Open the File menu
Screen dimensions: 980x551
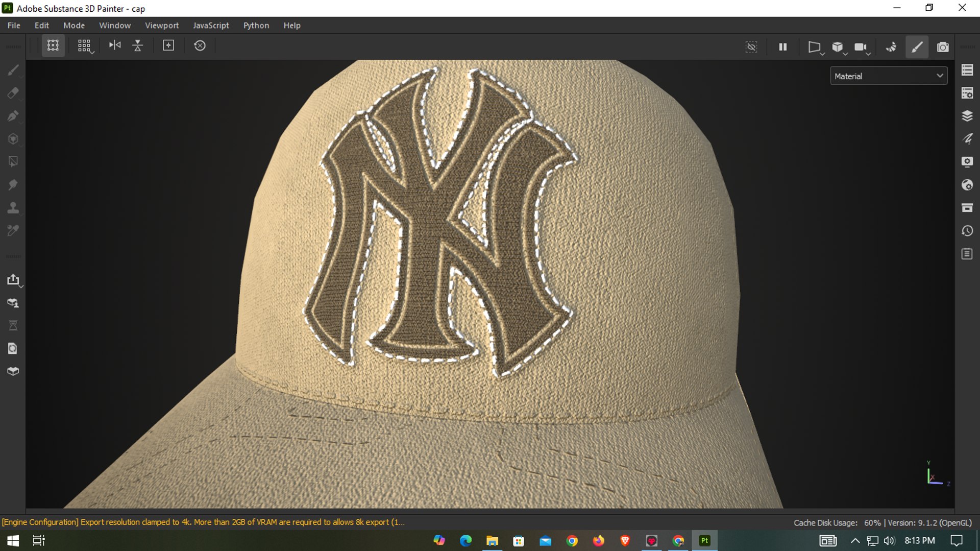(x=14, y=26)
